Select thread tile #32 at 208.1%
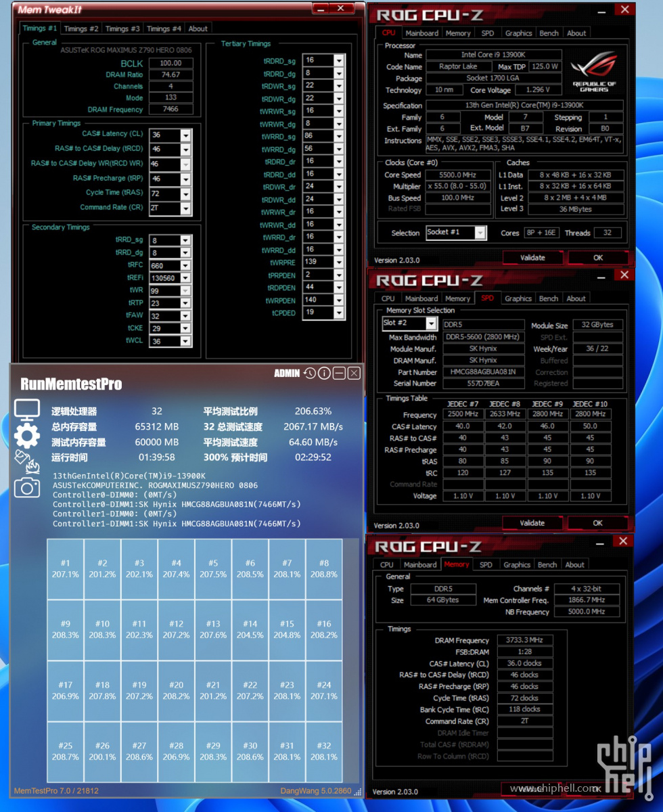This screenshot has height=812, width=663. [x=324, y=751]
